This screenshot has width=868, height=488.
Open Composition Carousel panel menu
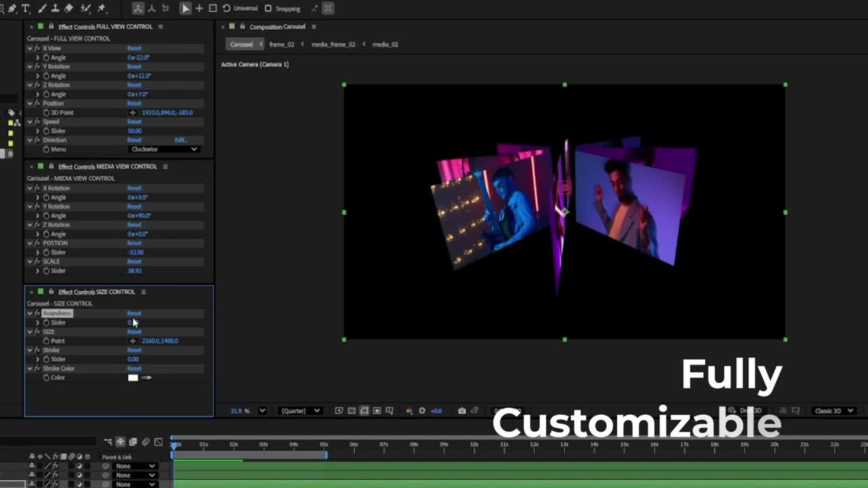tap(313, 26)
